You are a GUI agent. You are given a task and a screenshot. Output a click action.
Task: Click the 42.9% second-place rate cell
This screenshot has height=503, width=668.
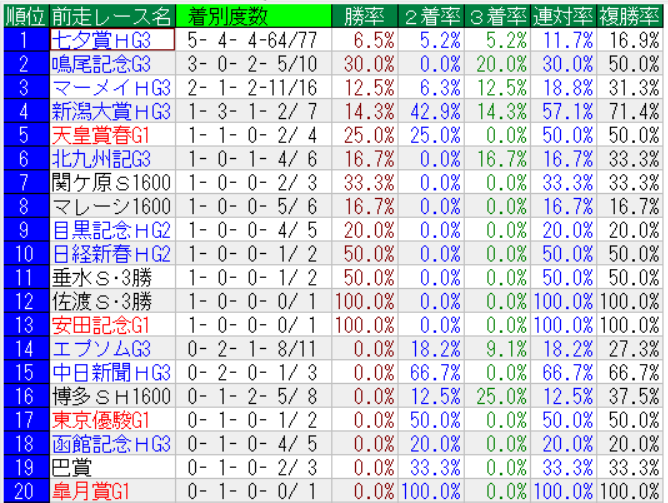click(x=431, y=111)
